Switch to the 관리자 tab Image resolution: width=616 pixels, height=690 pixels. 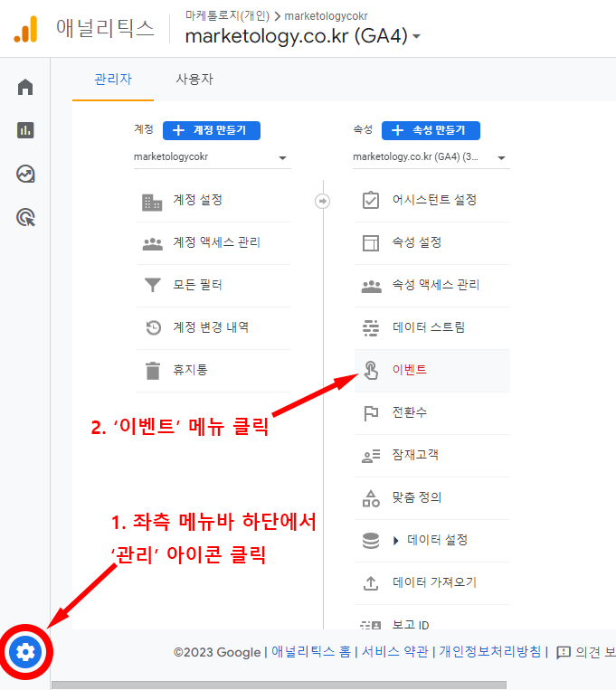(113, 80)
